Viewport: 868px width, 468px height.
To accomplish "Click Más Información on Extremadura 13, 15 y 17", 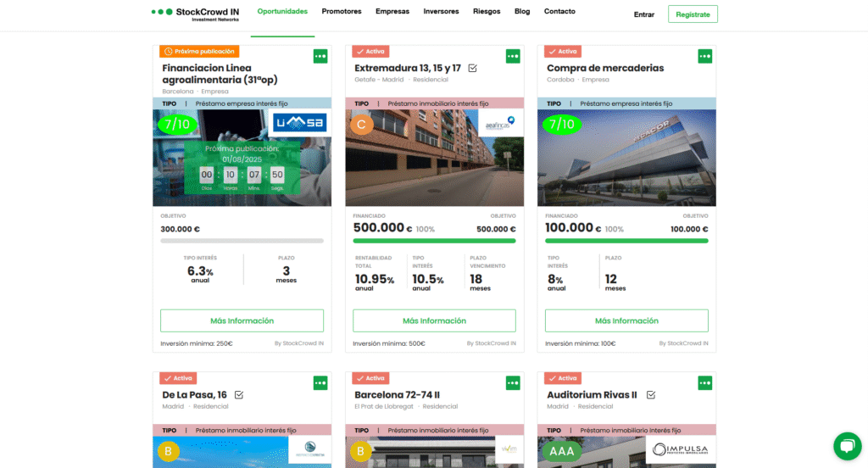I will 434,320.
